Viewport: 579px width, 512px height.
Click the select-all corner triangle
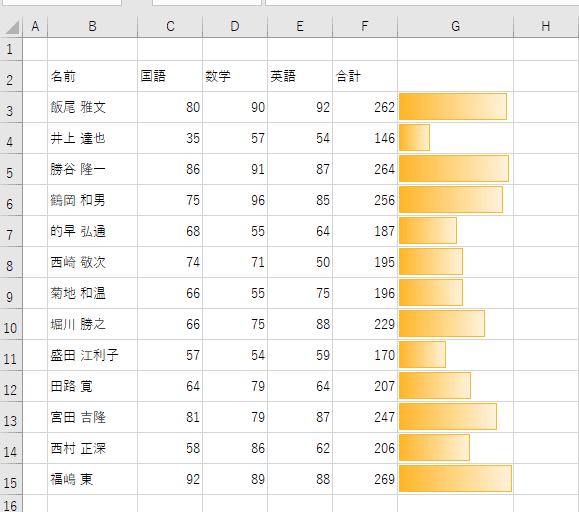(11, 27)
